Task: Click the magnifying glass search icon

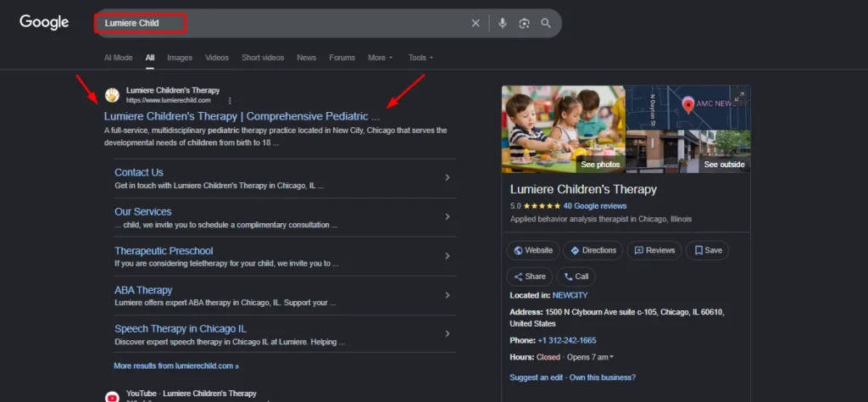Action: tap(546, 23)
